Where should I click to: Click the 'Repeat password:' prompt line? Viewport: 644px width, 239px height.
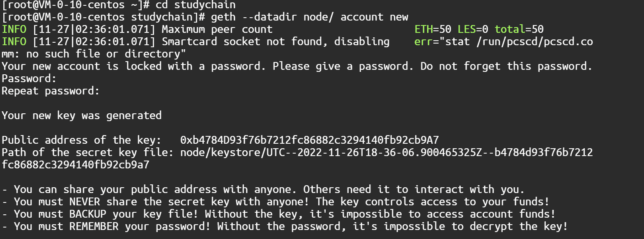point(51,91)
